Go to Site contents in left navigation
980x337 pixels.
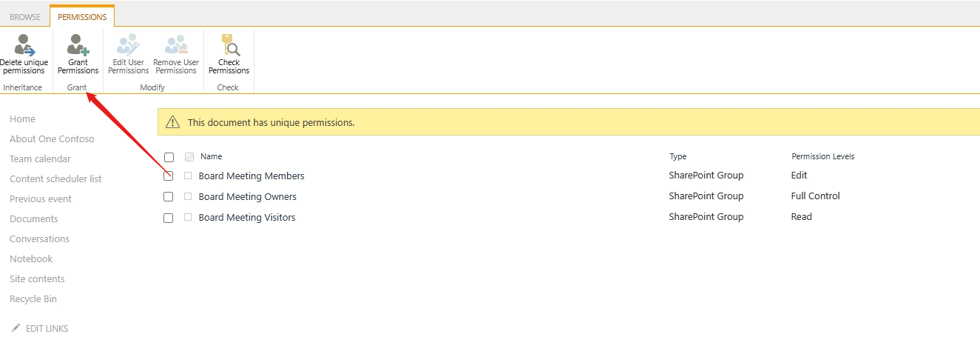(x=37, y=279)
